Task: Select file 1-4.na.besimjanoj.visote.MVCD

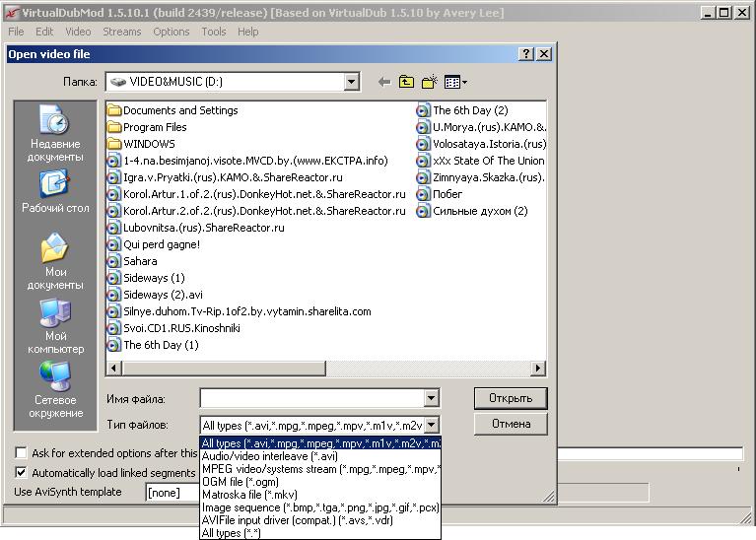Action: click(247, 161)
